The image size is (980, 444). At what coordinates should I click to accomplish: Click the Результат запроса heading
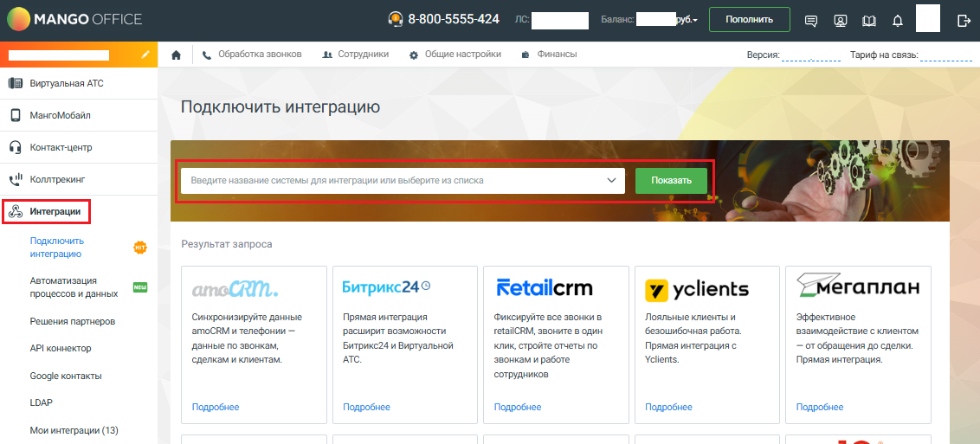coord(227,244)
